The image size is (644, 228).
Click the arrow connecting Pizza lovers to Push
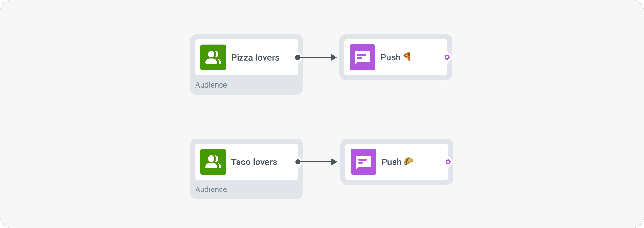(318, 57)
